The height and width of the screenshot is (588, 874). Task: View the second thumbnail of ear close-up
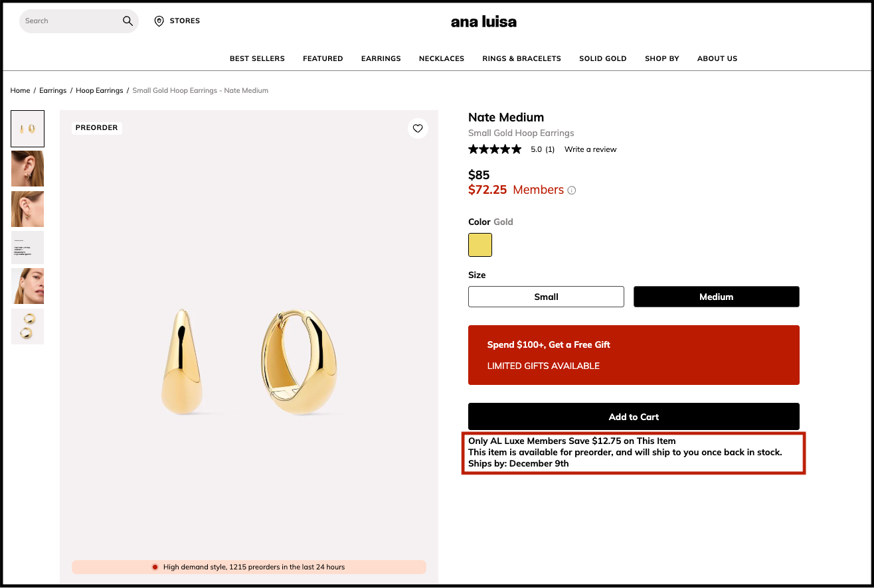pyautogui.click(x=28, y=169)
